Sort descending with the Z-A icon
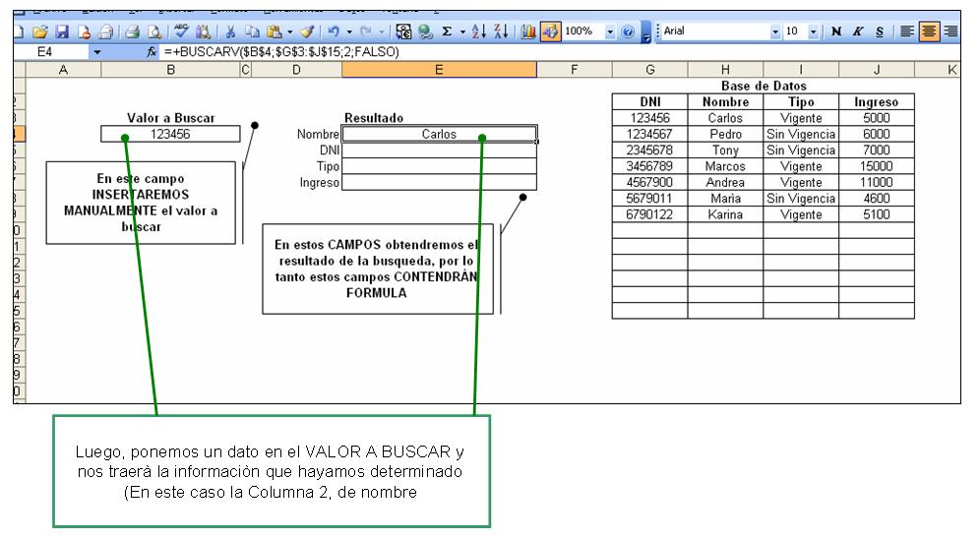Screen dimensions: 980x539 coord(501,31)
